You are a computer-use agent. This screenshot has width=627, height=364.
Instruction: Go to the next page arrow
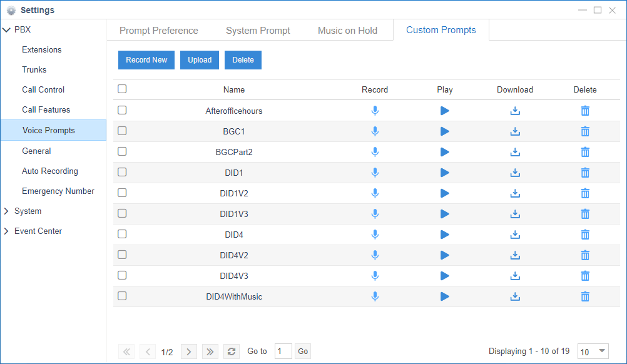tap(189, 351)
